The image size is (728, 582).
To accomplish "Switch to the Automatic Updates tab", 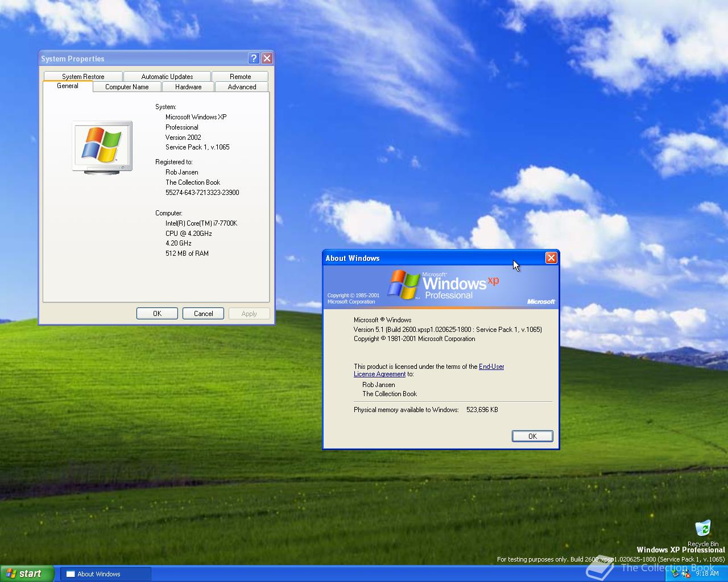I will pos(167,77).
